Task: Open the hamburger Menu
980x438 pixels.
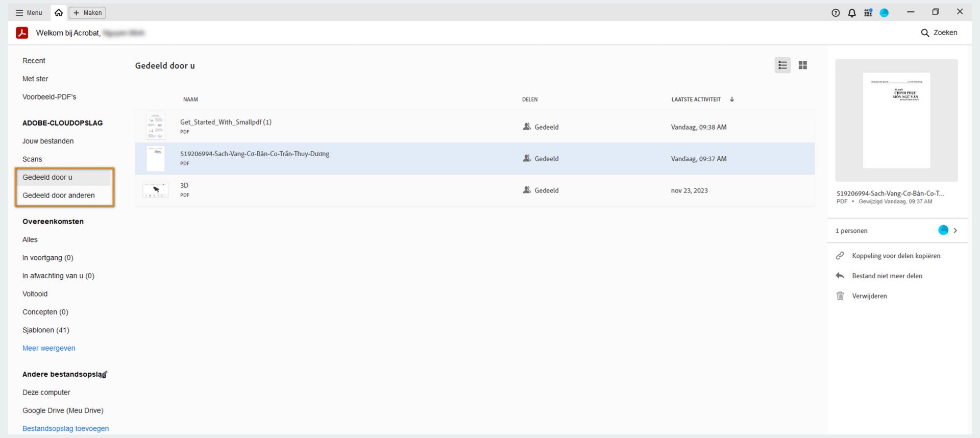Action: click(x=29, y=13)
